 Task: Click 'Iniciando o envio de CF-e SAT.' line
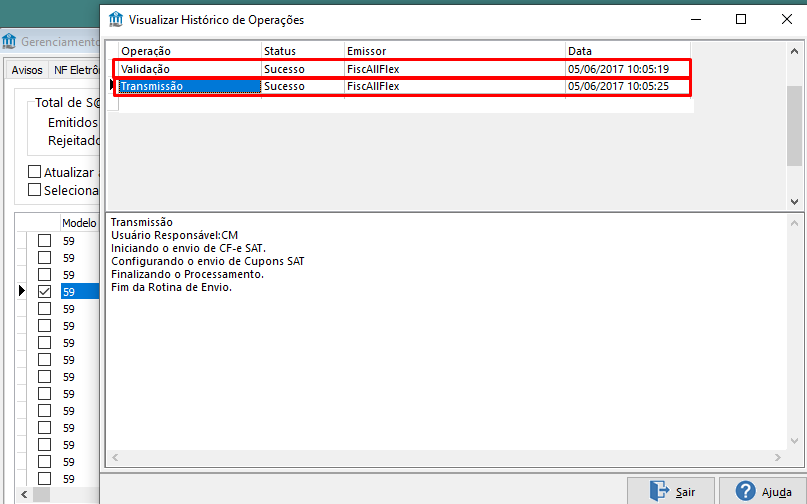pyautogui.click(x=188, y=248)
